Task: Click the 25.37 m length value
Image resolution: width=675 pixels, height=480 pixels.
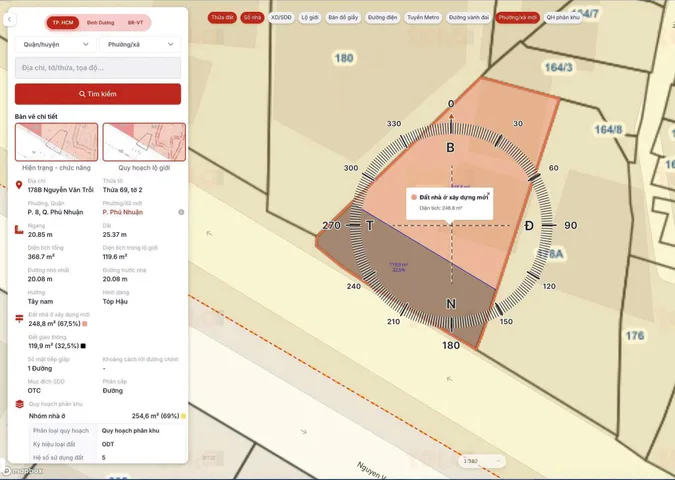Action: pos(115,235)
